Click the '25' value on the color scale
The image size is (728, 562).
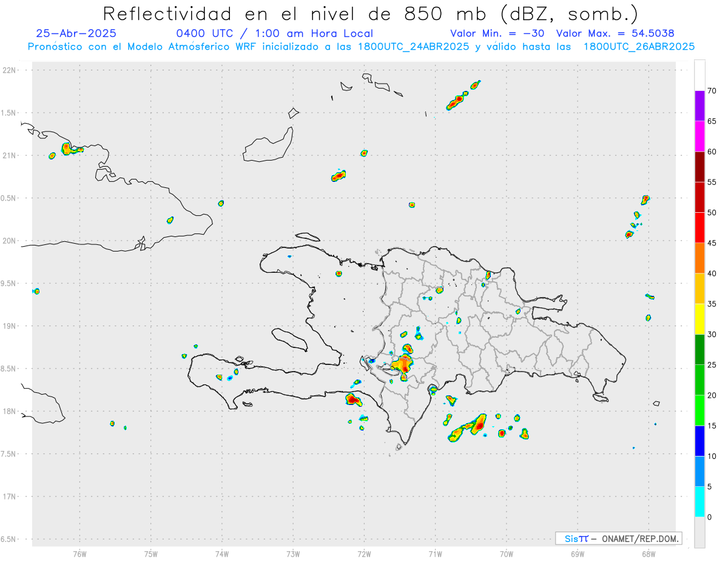[x=713, y=365]
